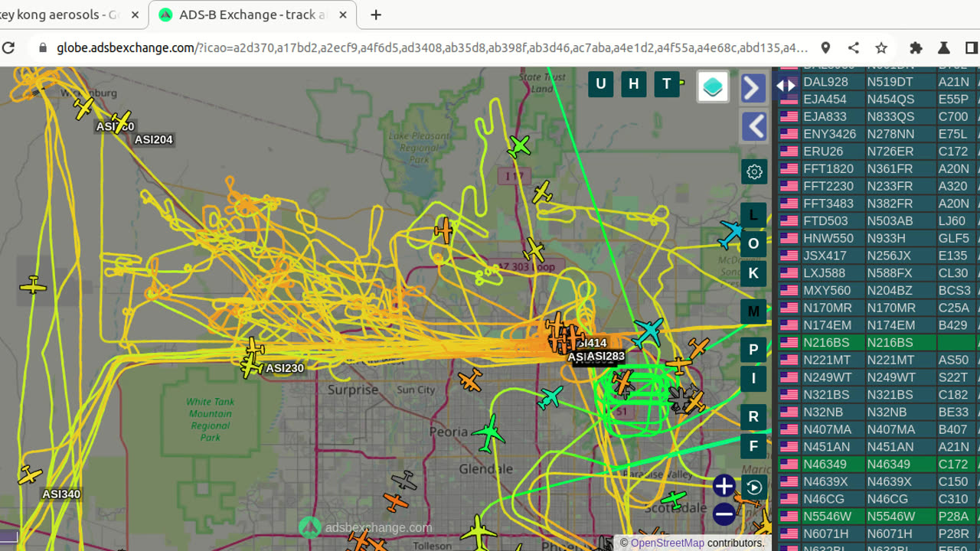Select aircraft ASI230 on map
This screenshot has height=551, width=980.
pos(252,366)
